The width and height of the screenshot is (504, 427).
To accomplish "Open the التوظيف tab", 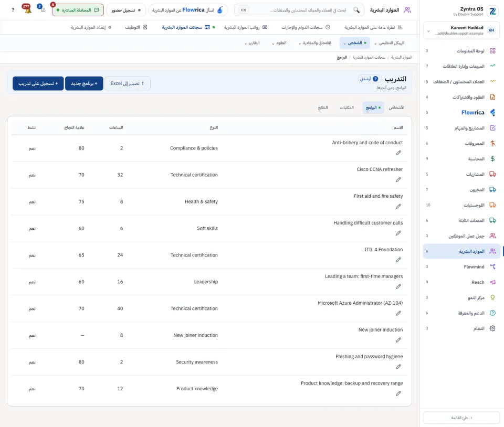I will 136,27.
